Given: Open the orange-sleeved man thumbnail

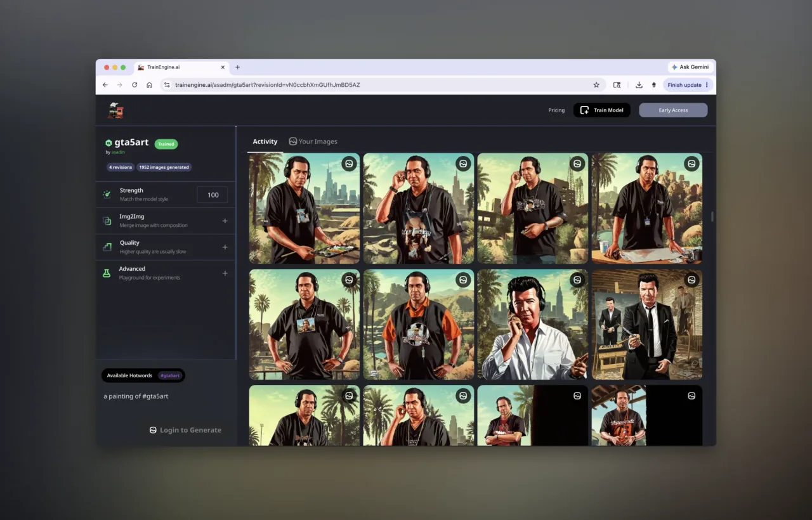Looking at the screenshot, I should click(419, 324).
